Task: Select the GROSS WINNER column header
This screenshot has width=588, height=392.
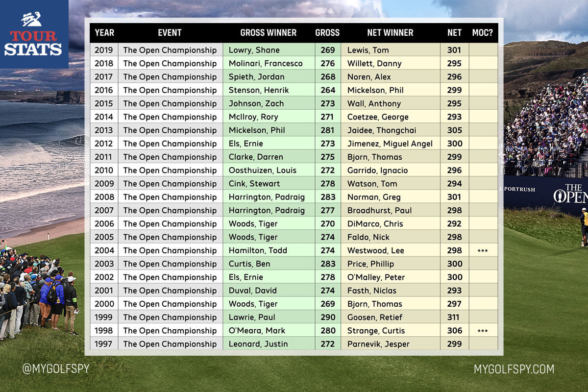Action: (269, 33)
